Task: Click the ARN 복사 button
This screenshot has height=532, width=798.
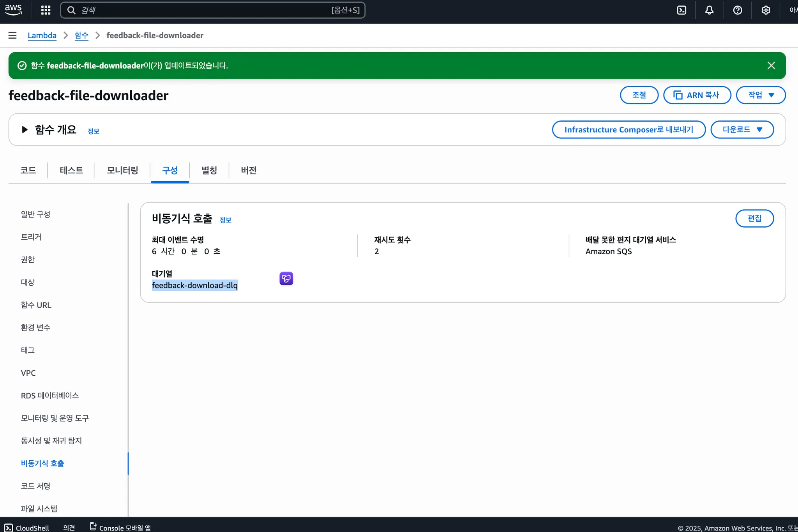Action: 697,95
